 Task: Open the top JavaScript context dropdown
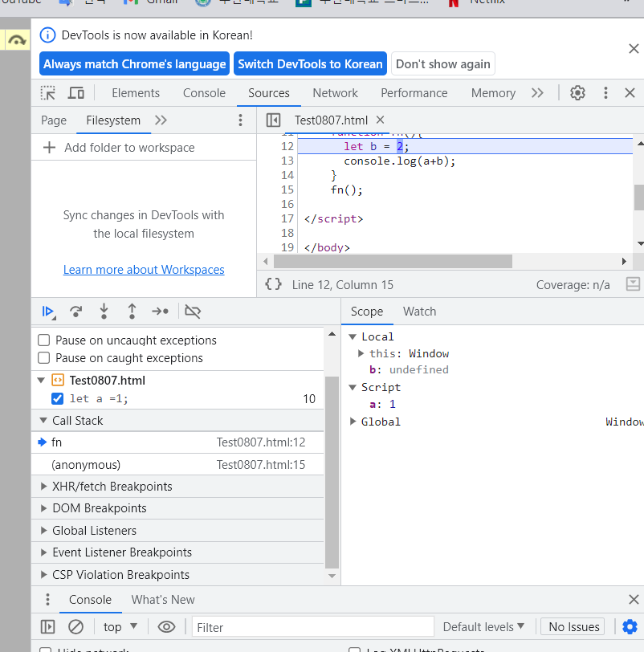tap(120, 626)
